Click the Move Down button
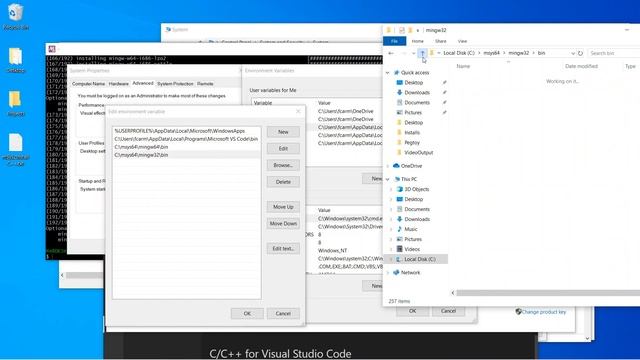 (x=283, y=224)
